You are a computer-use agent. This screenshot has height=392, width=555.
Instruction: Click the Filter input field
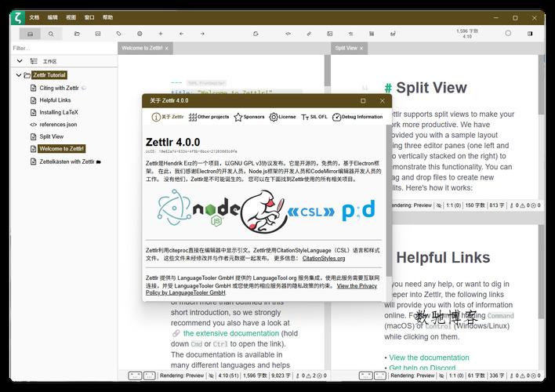point(63,48)
